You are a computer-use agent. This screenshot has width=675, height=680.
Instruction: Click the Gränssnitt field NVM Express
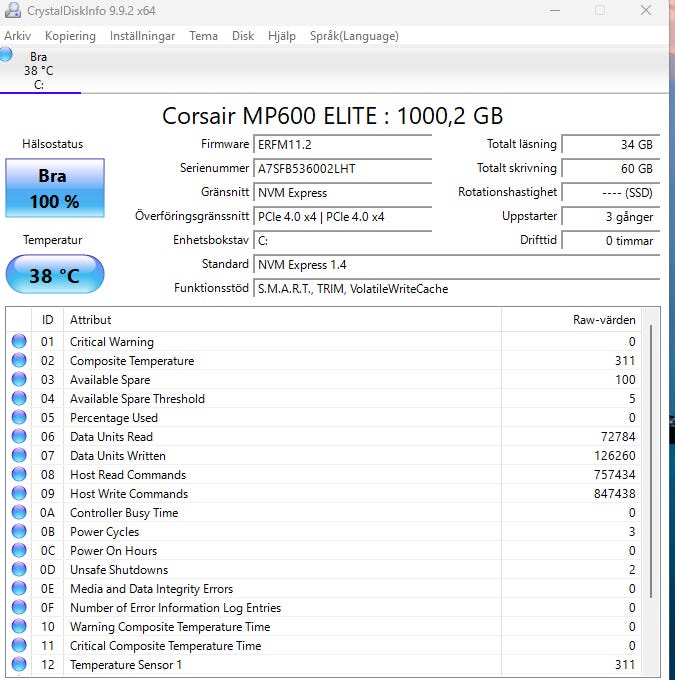[x=342, y=193]
